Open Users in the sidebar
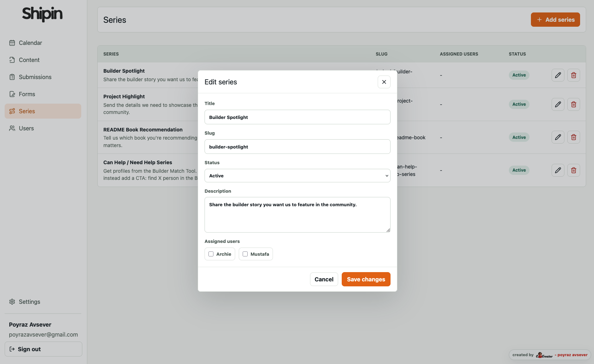The width and height of the screenshot is (594, 364). pyautogui.click(x=43, y=128)
